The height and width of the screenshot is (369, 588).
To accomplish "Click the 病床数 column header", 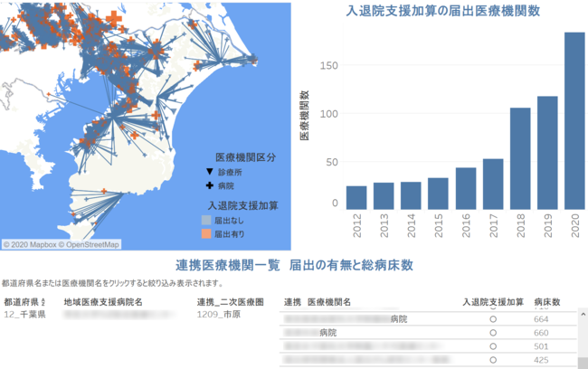I will [547, 301].
